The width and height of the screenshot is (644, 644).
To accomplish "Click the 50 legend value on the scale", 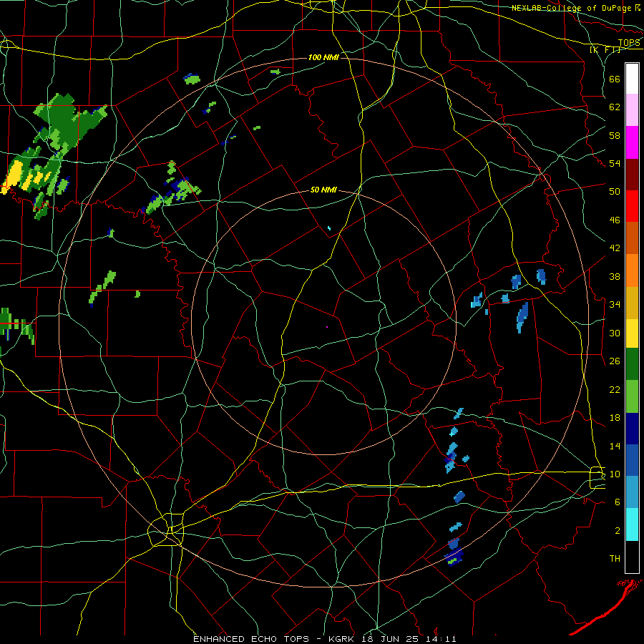I will tap(615, 192).
